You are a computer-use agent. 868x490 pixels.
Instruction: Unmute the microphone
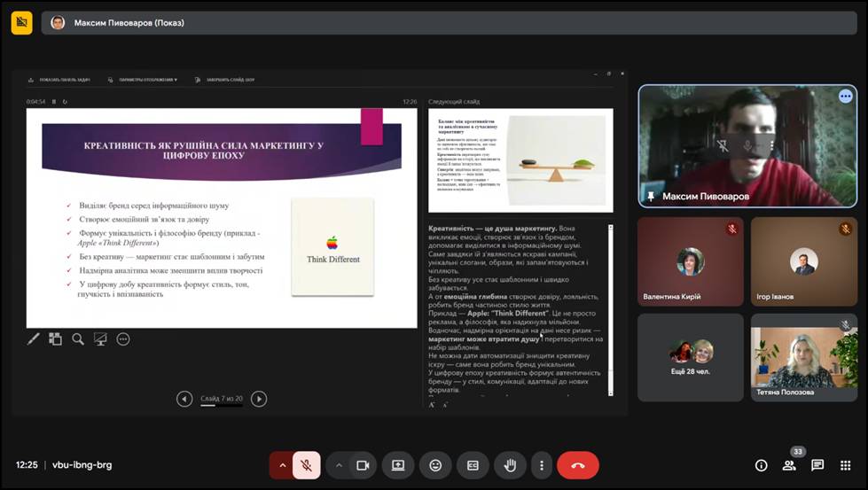tap(307, 465)
